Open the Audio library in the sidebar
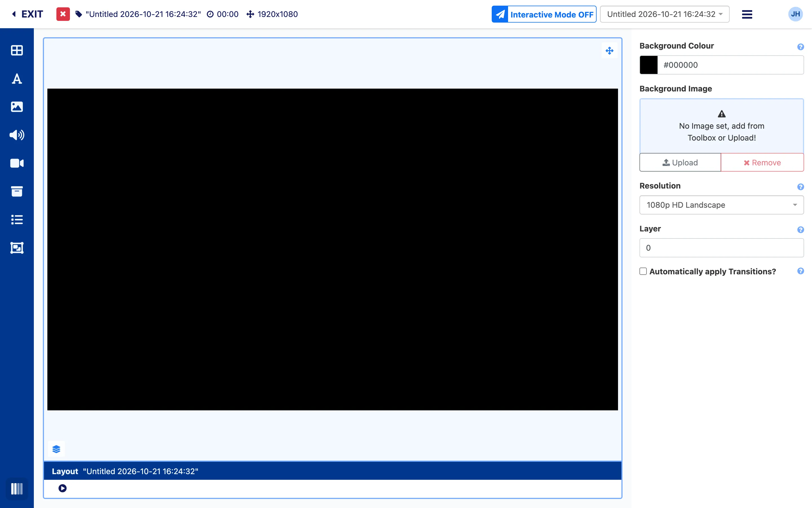The height and width of the screenshot is (508, 812). pyautogui.click(x=17, y=135)
